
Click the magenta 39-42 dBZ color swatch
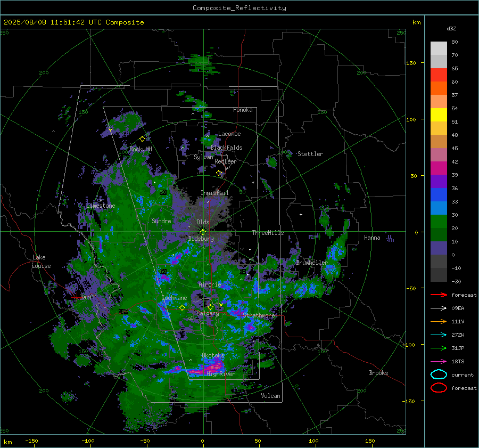tap(439, 168)
